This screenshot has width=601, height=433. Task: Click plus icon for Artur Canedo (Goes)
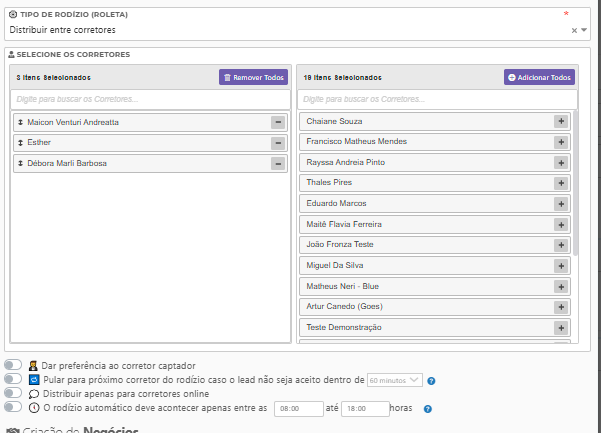(561, 306)
